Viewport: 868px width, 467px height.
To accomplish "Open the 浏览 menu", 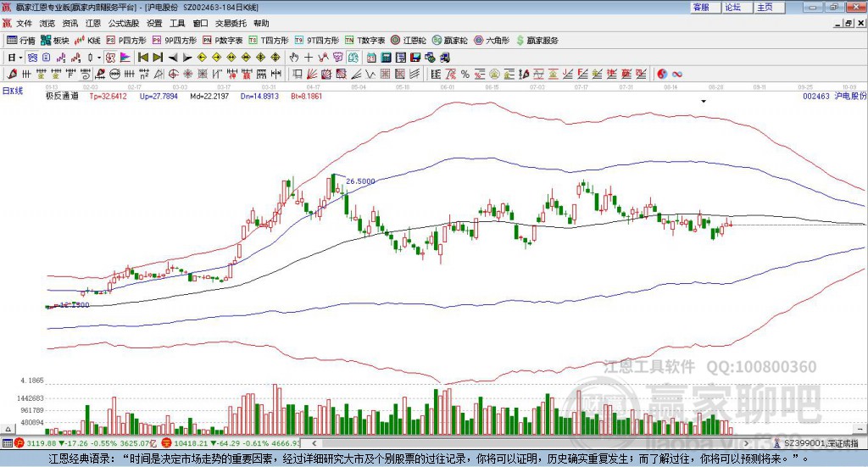I will click(x=47, y=23).
